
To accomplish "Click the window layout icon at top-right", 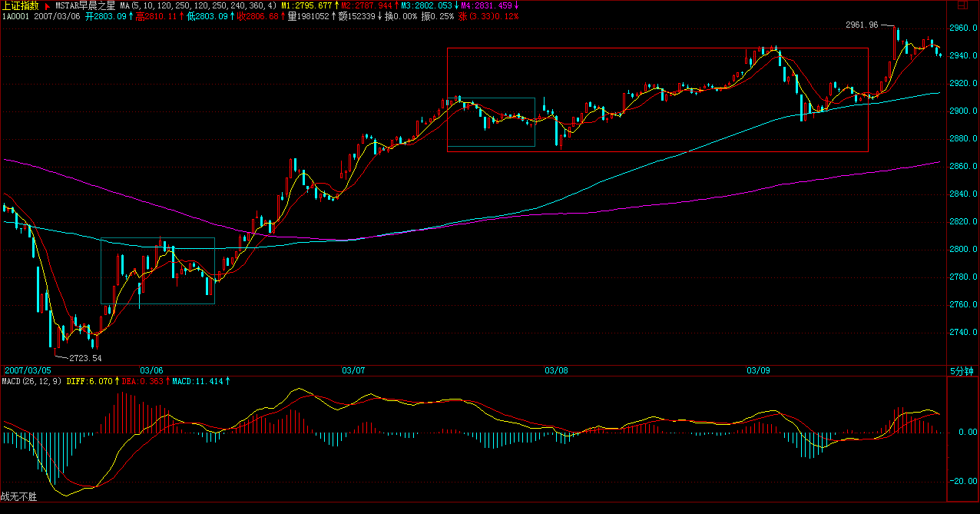I will pyautogui.click(x=961, y=5).
